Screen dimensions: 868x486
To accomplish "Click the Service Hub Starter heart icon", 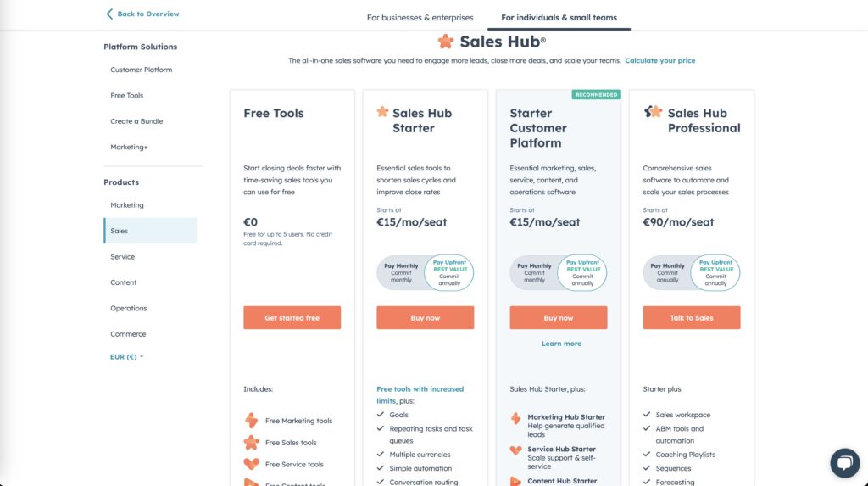I will coord(515,450).
